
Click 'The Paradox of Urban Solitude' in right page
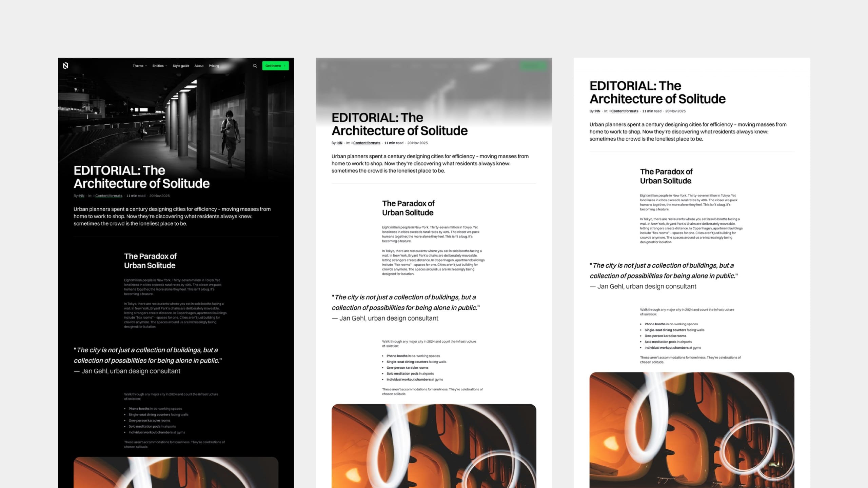(x=666, y=176)
